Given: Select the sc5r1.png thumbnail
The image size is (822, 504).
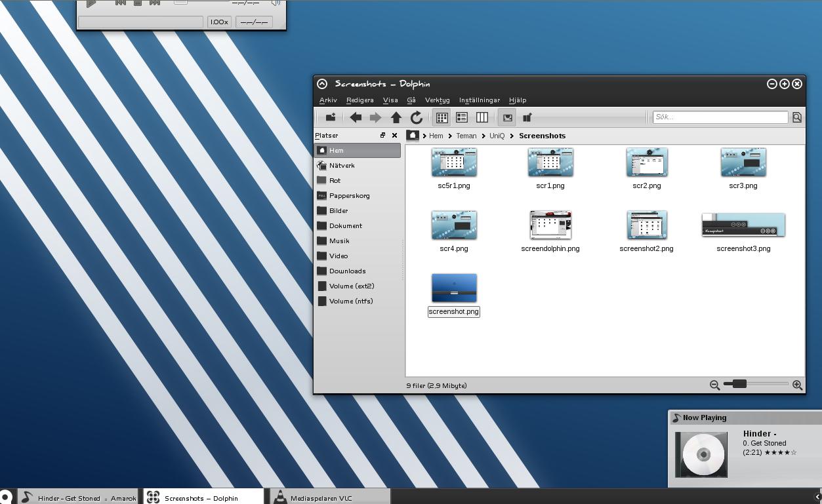Looking at the screenshot, I should [x=454, y=162].
